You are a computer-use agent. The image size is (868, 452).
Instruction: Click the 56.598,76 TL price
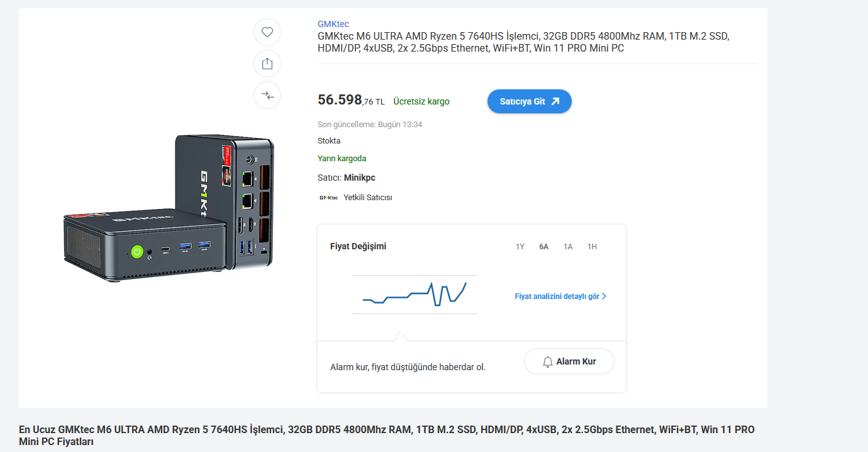click(x=351, y=100)
